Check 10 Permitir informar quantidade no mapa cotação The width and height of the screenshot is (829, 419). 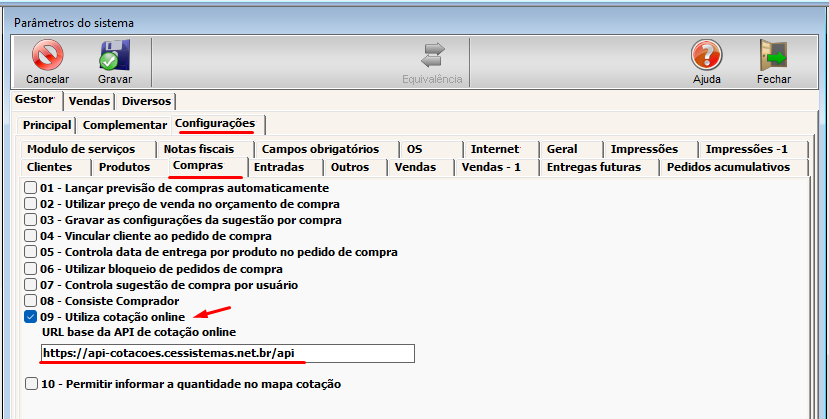(31, 384)
